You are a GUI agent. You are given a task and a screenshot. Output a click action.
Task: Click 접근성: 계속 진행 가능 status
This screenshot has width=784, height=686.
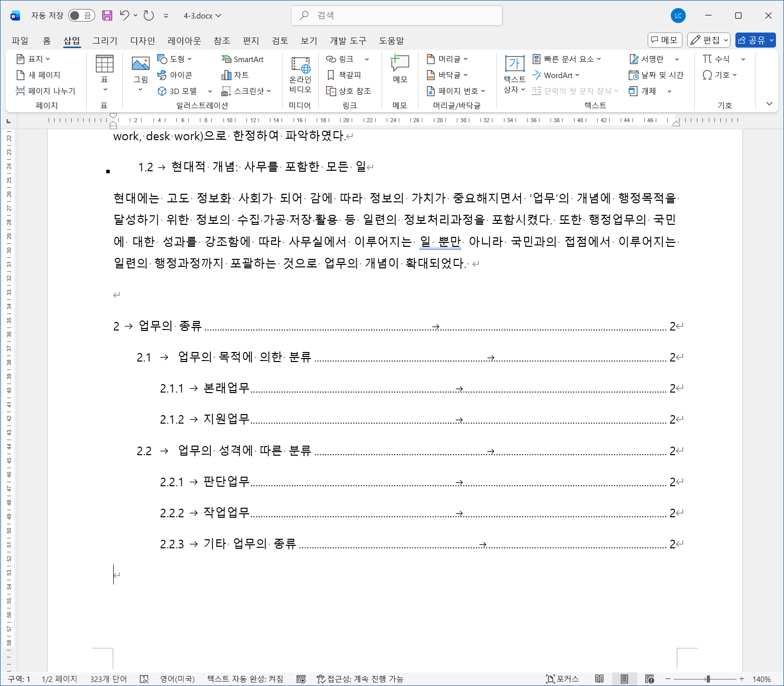pos(360,679)
